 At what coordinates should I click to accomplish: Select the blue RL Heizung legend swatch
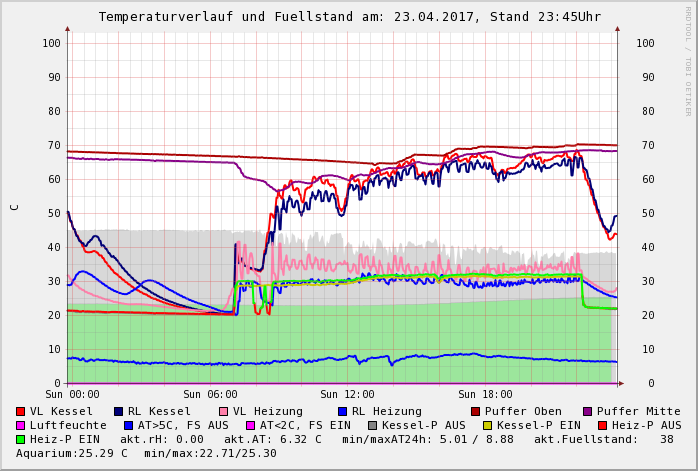click(x=342, y=411)
